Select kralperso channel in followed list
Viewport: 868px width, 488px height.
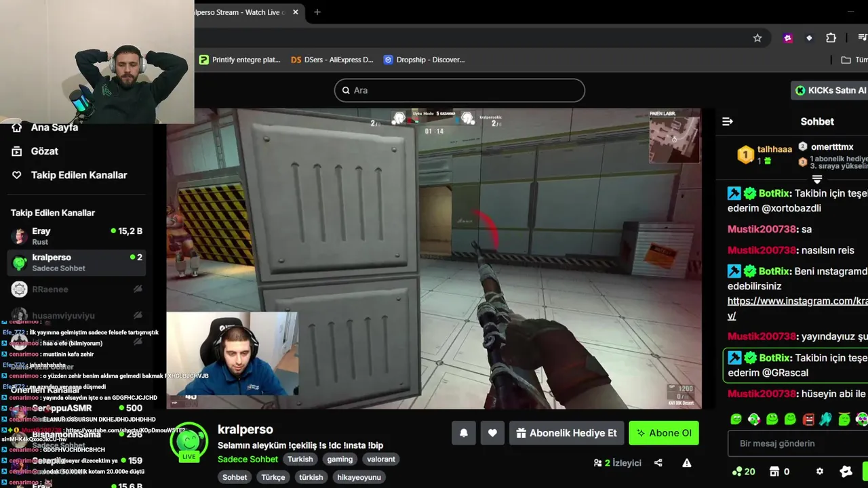click(x=76, y=262)
